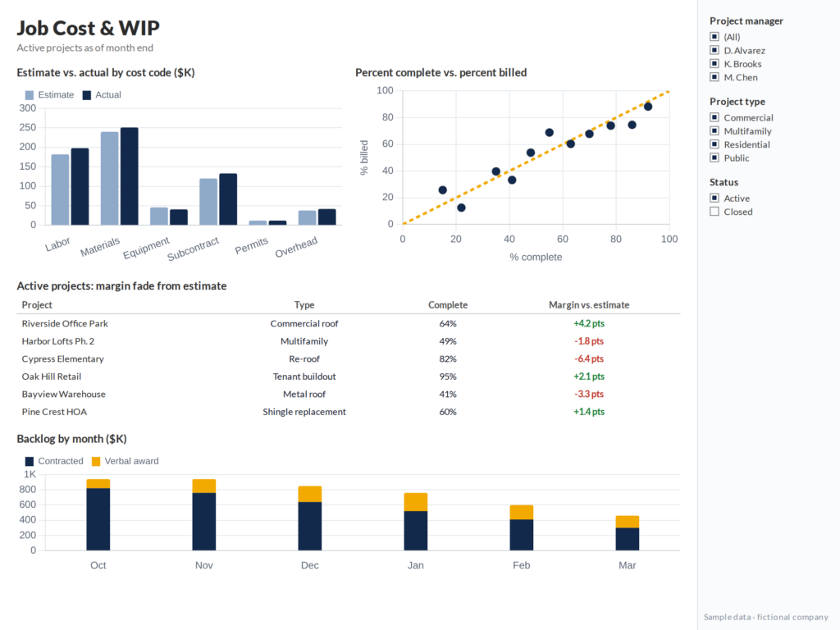Sort table by the Type column header

point(304,305)
